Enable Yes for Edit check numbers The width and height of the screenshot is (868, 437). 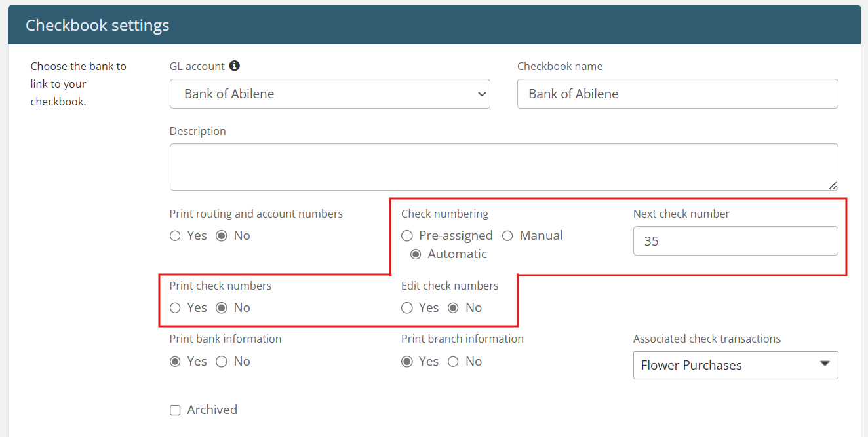click(x=407, y=308)
